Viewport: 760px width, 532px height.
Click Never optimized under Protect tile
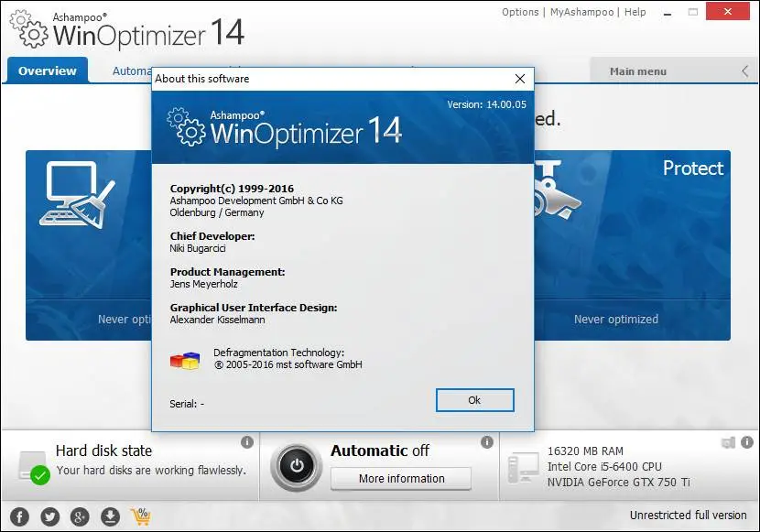(x=616, y=320)
